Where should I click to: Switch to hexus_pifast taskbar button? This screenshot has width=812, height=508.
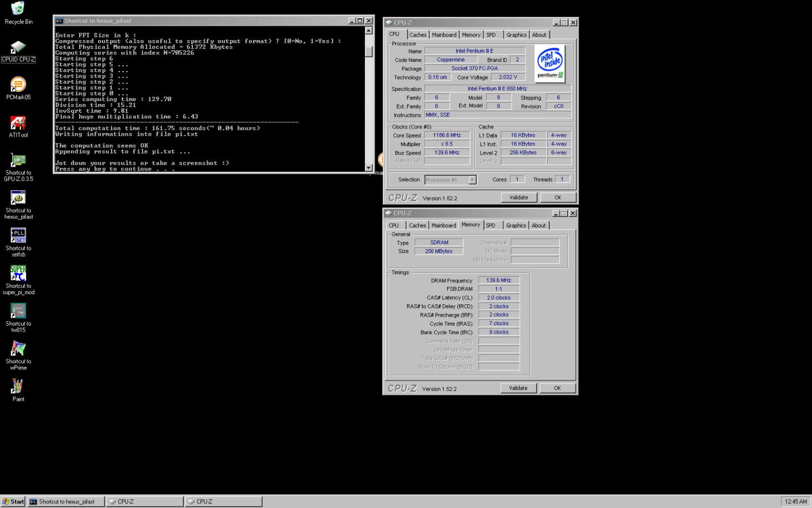click(66, 501)
